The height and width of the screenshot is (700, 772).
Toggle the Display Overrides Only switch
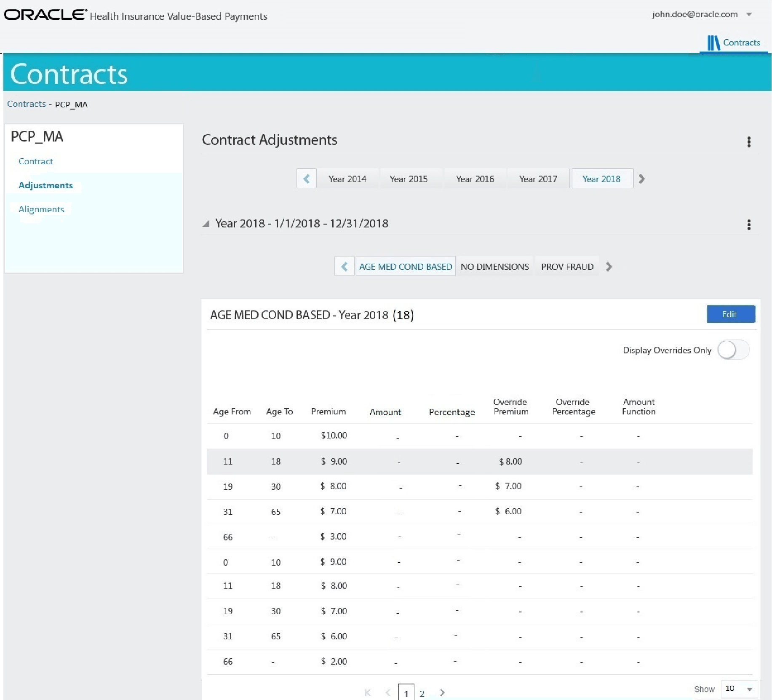pos(733,350)
